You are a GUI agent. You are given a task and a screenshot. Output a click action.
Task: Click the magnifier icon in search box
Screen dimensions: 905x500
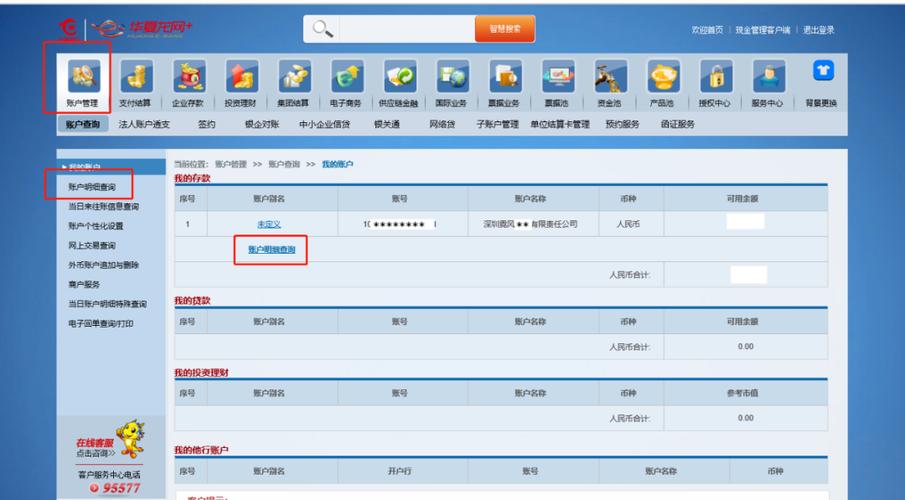click(322, 28)
